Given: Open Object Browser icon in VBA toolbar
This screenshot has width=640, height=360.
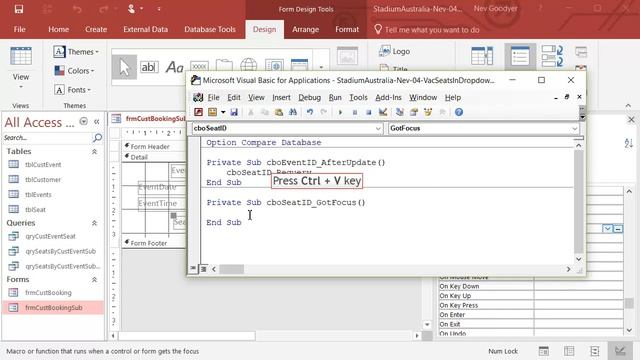Looking at the screenshot, I should 428,112.
